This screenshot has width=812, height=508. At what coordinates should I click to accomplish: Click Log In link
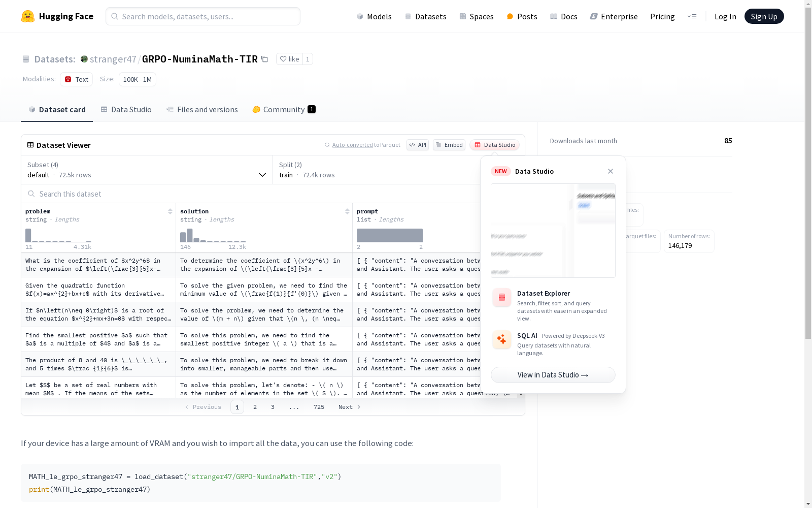(725, 16)
